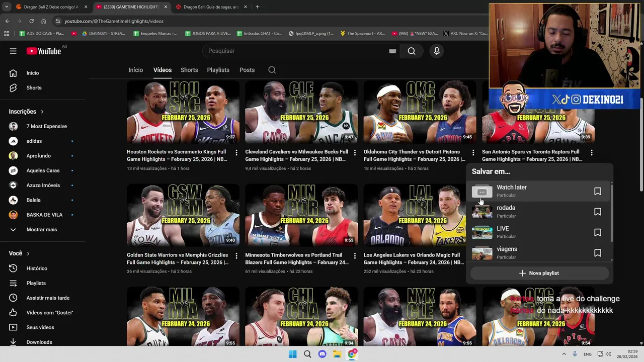This screenshot has width=644, height=362.
Task: Expand the Inscrições section arrow
Action: 42,112
